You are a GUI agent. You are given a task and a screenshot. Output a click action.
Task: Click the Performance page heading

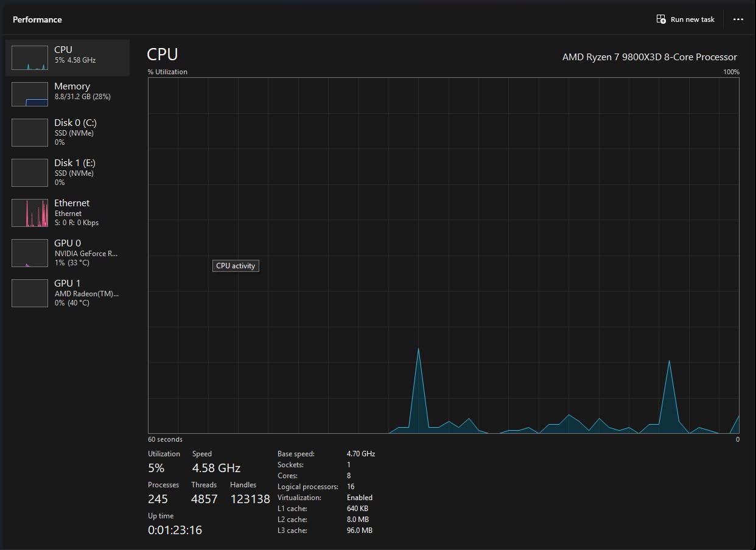pyautogui.click(x=37, y=19)
